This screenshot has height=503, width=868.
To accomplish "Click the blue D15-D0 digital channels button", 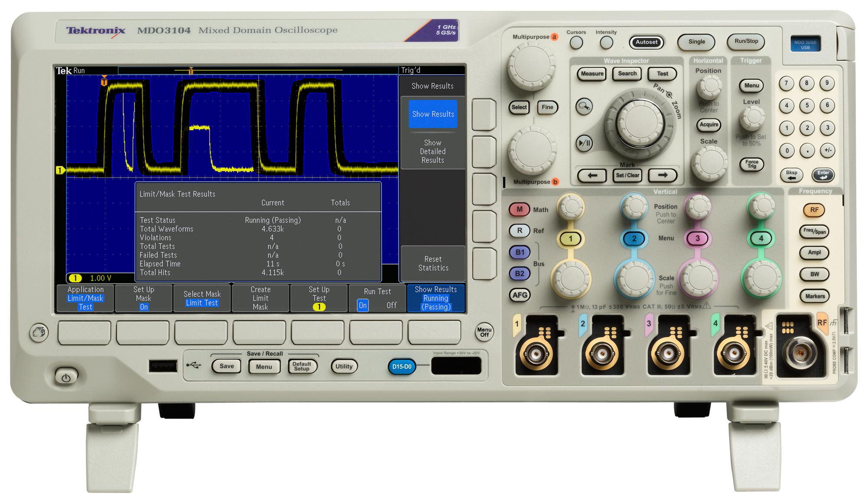I will coord(401,367).
